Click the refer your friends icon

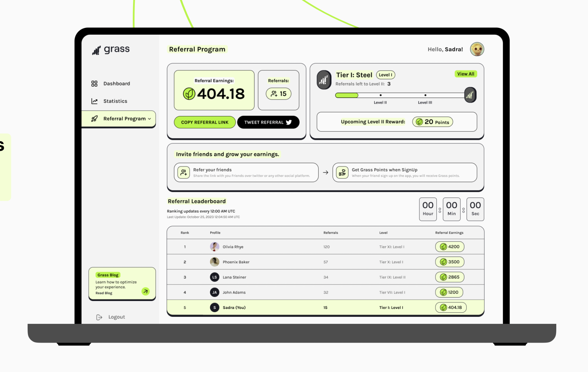point(184,173)
